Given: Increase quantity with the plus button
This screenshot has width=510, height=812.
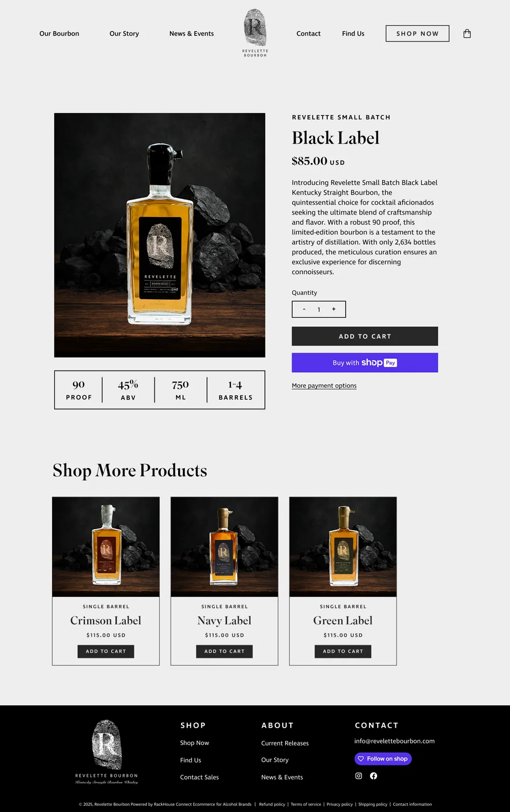Looking at the screenshot, I should click(334, 309).
